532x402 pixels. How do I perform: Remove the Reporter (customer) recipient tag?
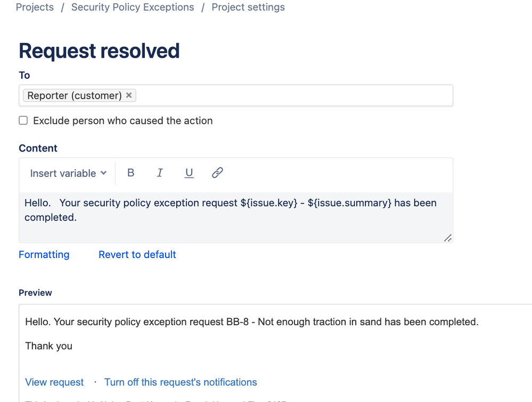click(129, 95)
